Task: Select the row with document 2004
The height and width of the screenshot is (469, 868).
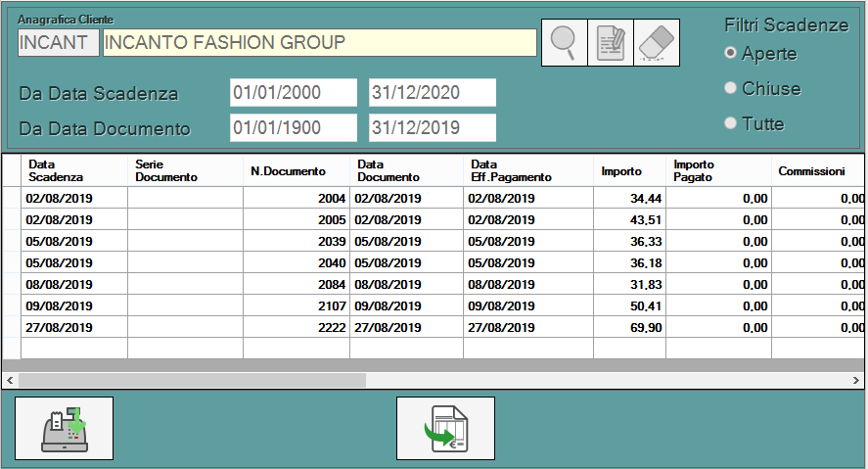Action: coord(296,198)
